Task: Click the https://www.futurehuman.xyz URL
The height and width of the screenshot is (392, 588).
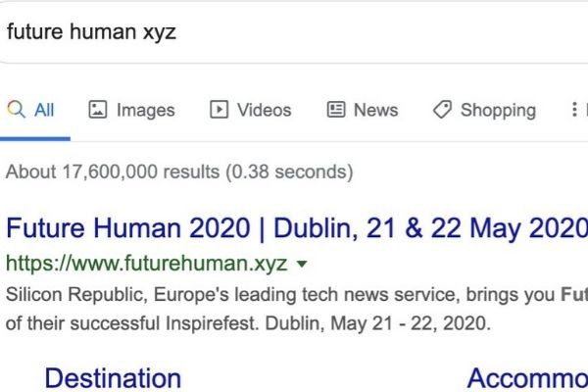Action: click(x=147, y=265)
